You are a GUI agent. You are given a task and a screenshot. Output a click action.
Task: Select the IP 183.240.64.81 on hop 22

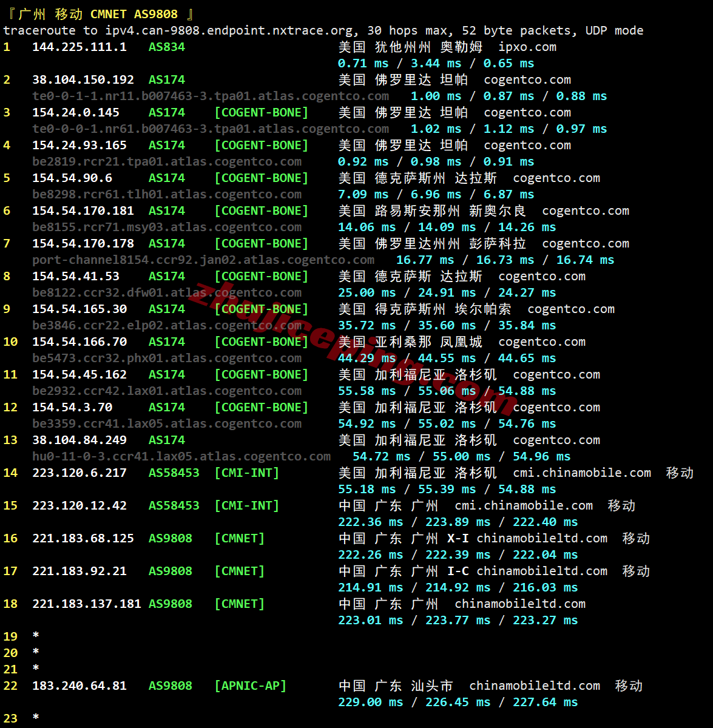click(79, 686)
